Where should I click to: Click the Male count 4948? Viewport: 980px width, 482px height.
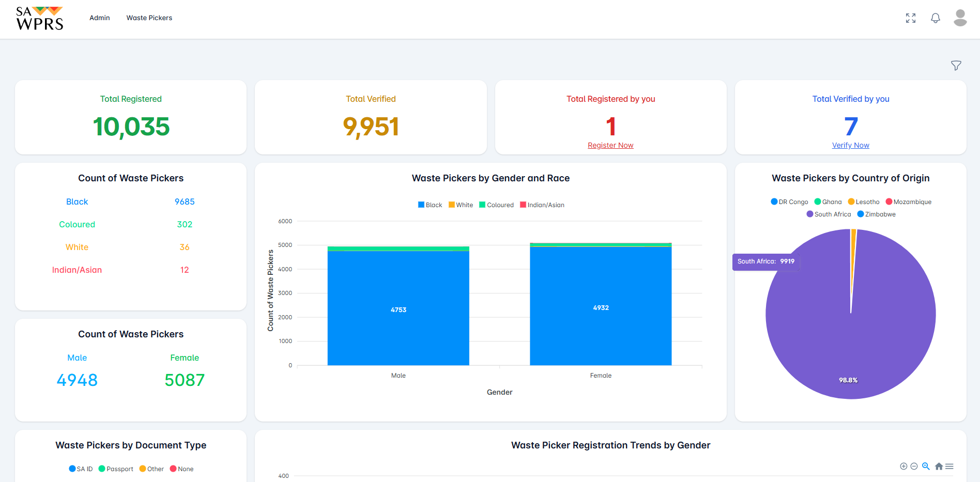[77, 380]
